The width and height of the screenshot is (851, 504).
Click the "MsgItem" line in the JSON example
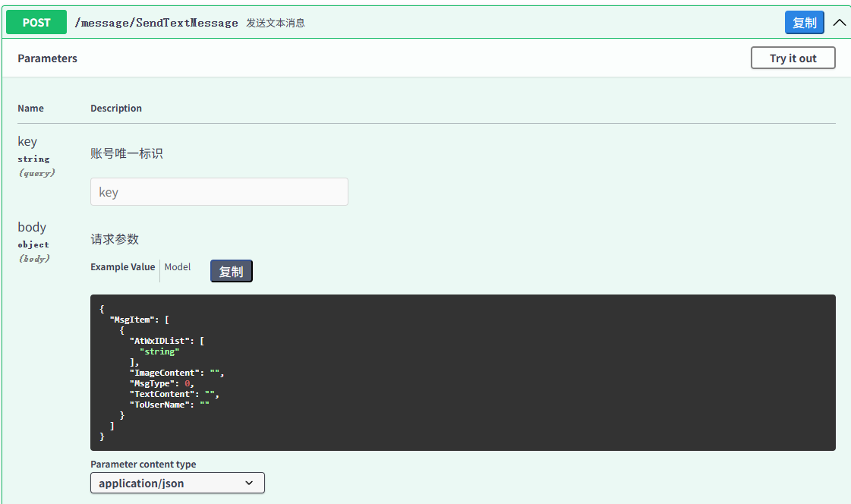click(140, 320)
